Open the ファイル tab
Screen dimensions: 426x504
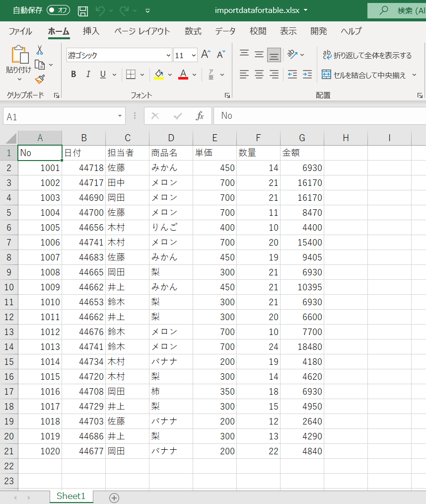click(x=20, y=31)
